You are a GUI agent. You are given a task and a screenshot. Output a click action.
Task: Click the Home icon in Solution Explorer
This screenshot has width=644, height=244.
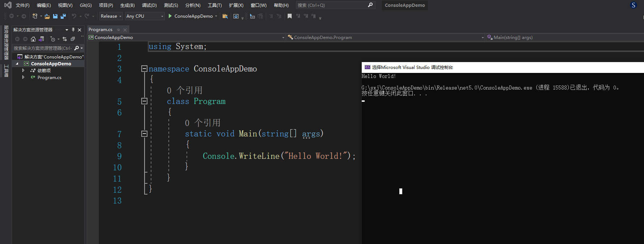33,39
